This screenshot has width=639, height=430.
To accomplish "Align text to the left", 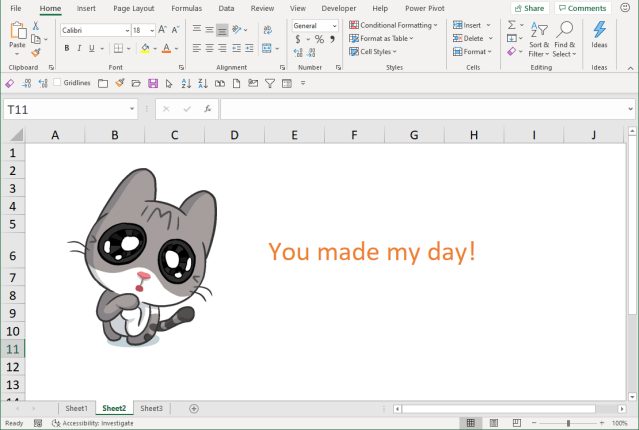I will coord(196,49).
